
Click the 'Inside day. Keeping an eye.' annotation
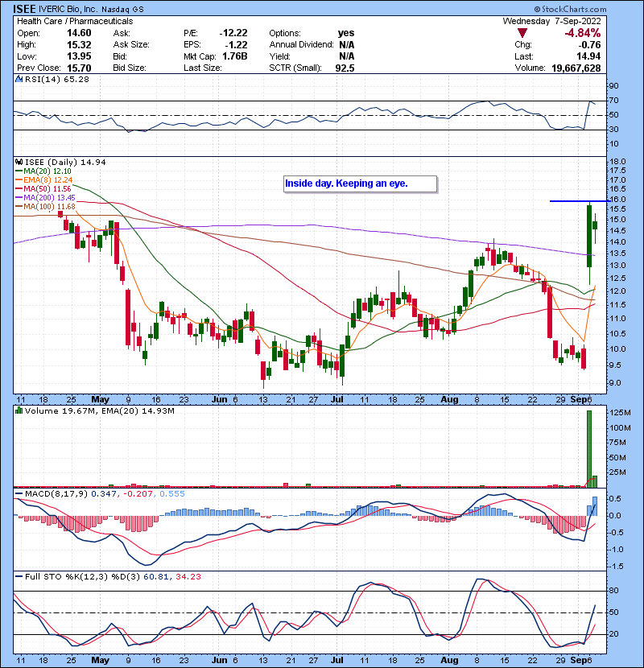pos(360,183)
